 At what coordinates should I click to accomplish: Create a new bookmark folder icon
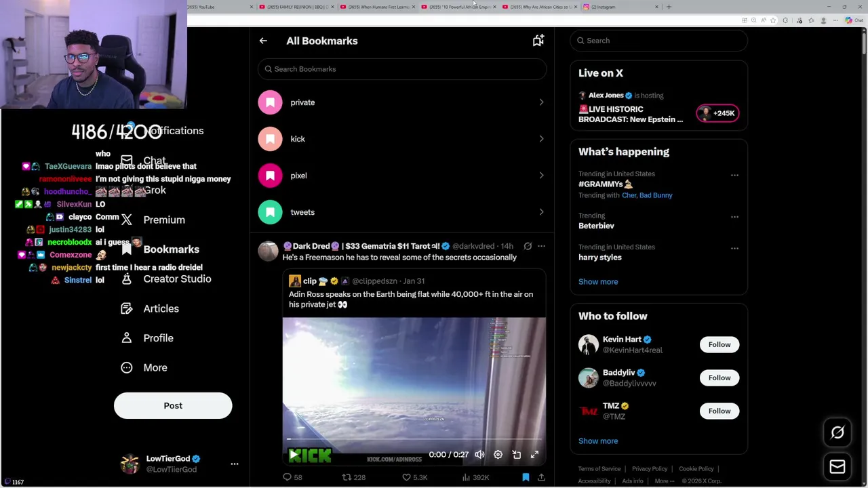point(538,41)
